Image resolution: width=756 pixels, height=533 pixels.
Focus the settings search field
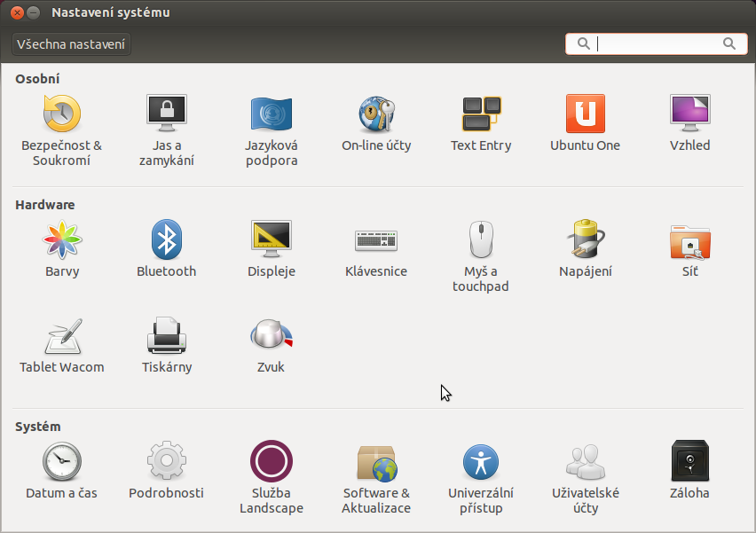pyautogui.click(x=657, y=43)
